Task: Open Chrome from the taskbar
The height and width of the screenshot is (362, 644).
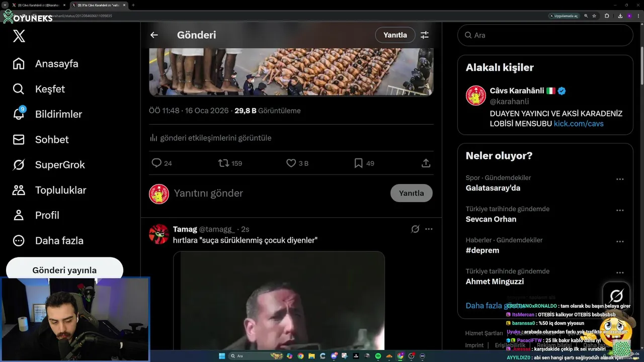Action: pyautogui.click(x=300, y=356)
